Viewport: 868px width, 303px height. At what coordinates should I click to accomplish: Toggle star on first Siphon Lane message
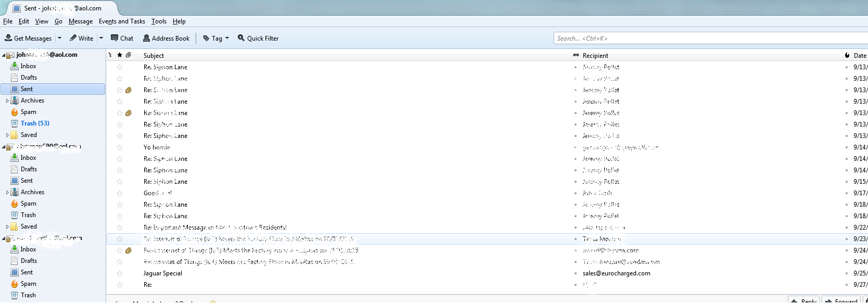tap(120, 67)
